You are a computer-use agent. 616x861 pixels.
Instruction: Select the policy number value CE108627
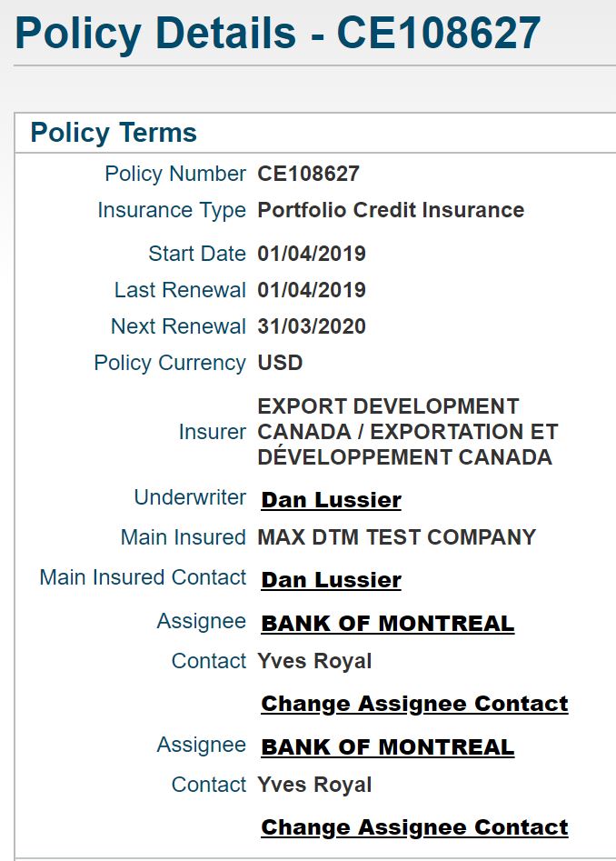tap(308, 174)
